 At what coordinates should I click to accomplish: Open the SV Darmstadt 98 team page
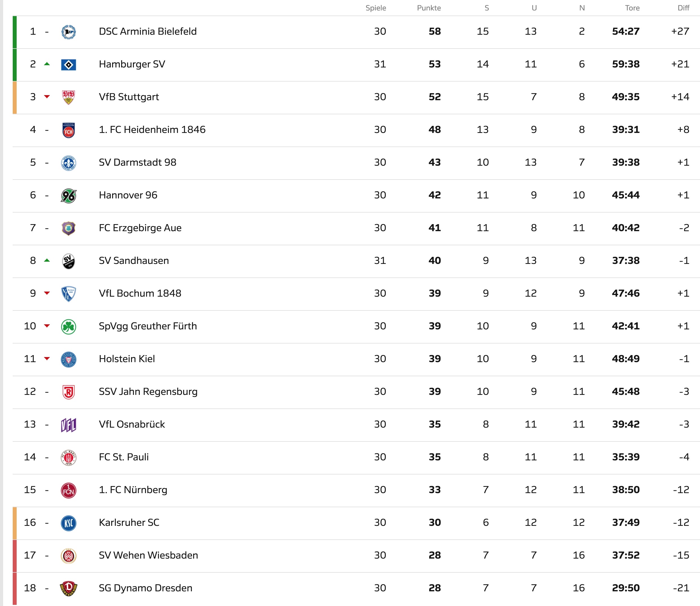pos(137,162)
